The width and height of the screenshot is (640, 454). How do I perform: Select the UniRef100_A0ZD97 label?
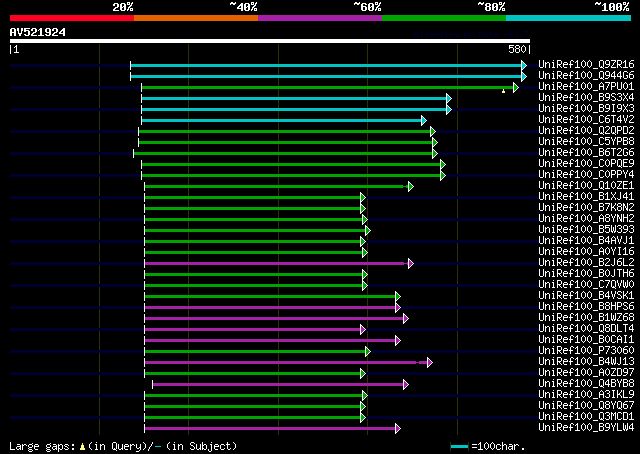tap(586, 373)
